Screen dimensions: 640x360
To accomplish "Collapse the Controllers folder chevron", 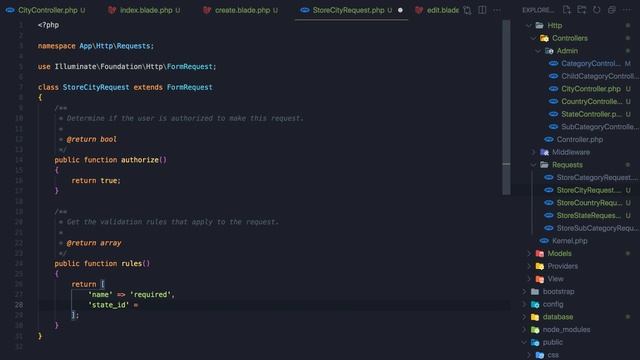I will tap(533, 38).
